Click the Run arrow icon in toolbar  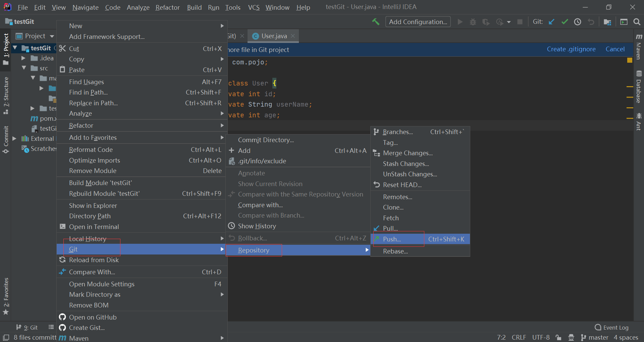point(460,22)
